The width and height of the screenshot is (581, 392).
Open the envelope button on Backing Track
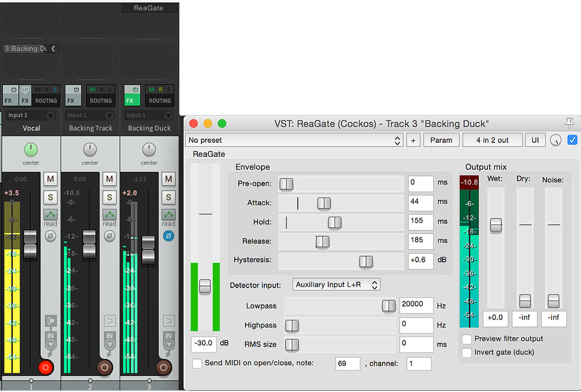click(x=109, y=214)
